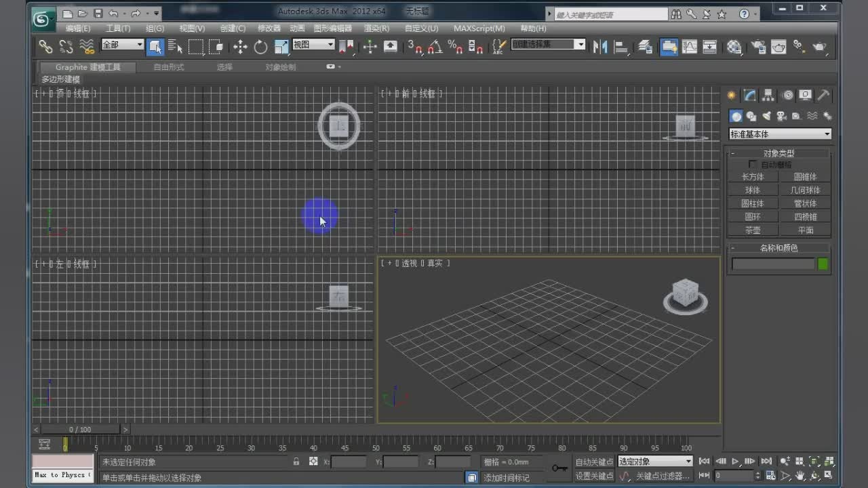Open the 编辑(E) menu

(x=78, y=28)
